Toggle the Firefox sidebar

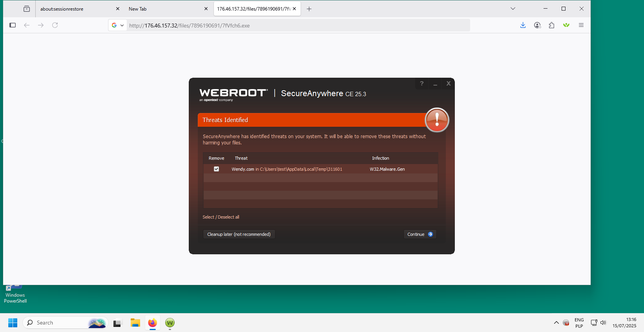[13, 25]
